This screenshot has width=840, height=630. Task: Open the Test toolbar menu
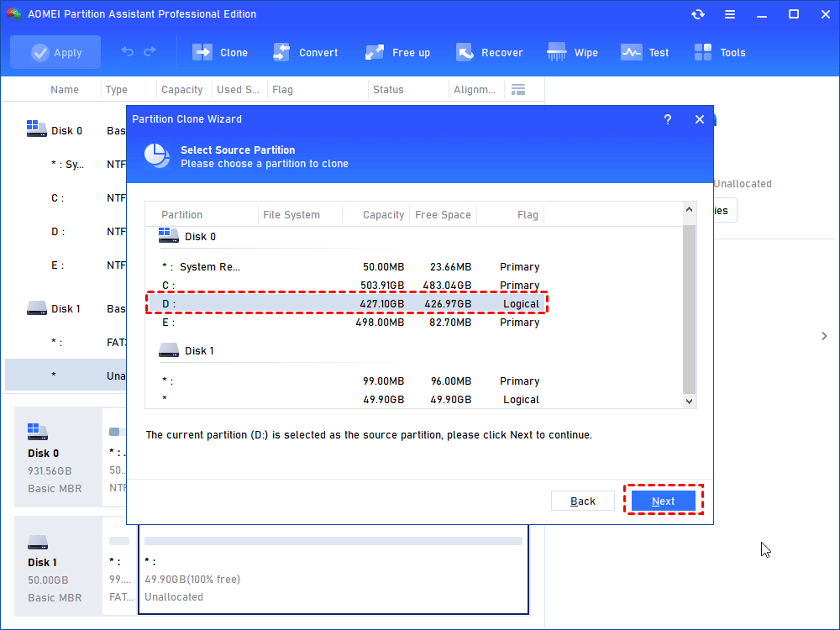click(x=645, y=52)
